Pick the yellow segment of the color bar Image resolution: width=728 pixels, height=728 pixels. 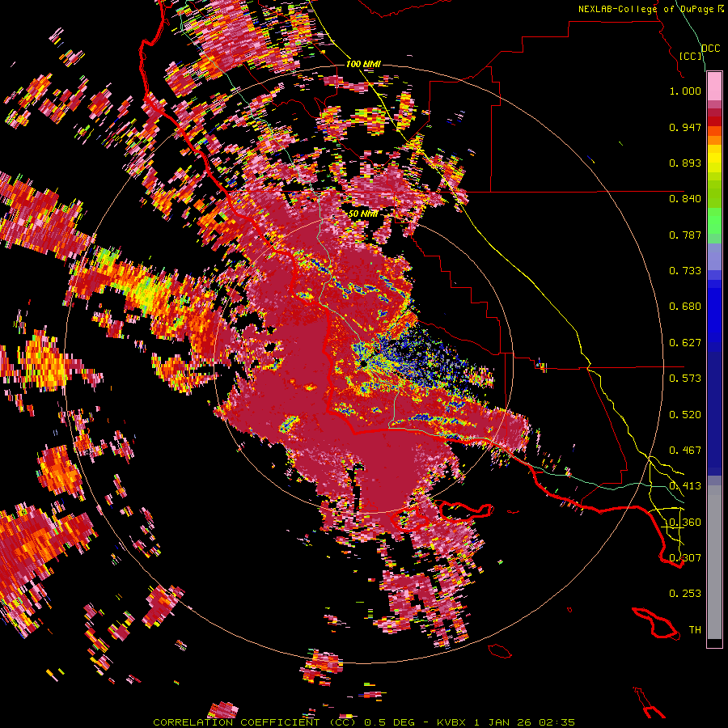click(x=714, y=159)
